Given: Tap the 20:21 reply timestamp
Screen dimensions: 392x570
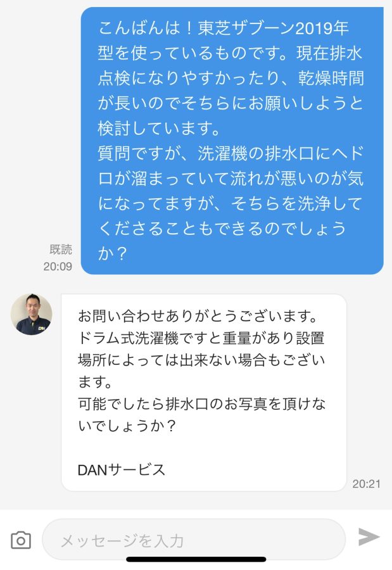Looking at the screenshot, I should (367, 484).
